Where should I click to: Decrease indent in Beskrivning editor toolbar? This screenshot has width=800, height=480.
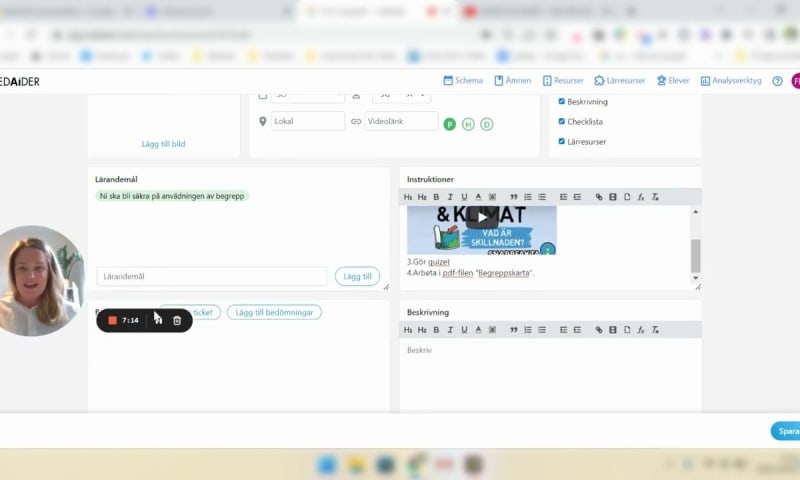pos(563,330)
